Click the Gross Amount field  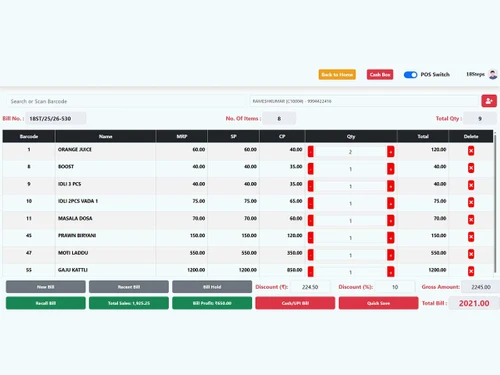click(481, 287)
